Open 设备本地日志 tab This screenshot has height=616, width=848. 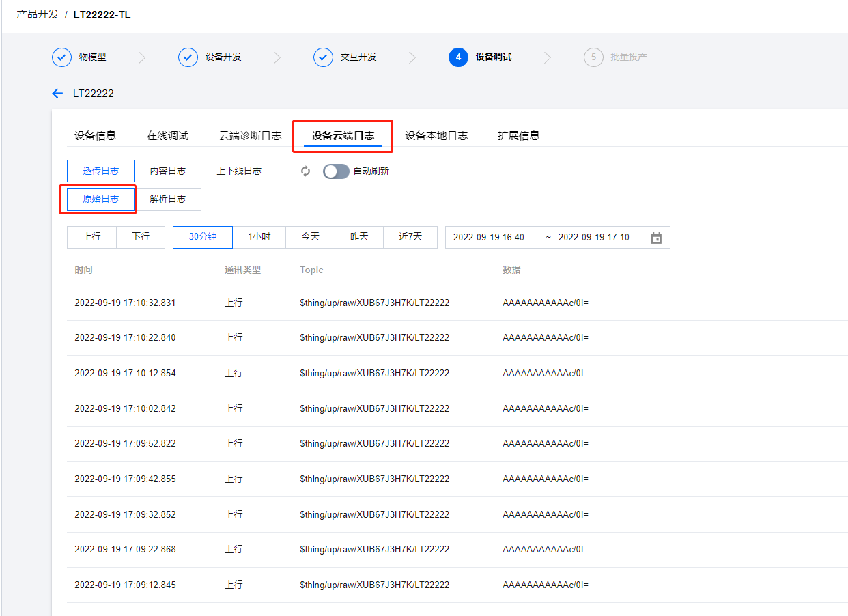point(436,136)
